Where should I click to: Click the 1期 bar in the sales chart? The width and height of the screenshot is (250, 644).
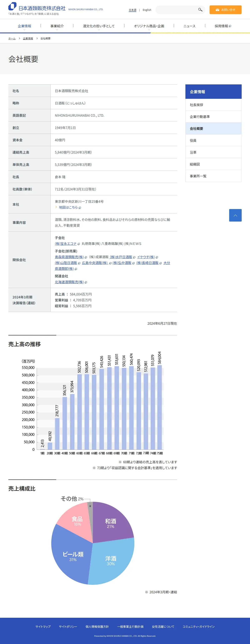42,449
